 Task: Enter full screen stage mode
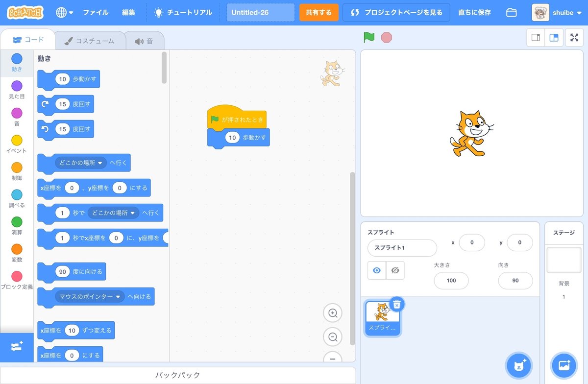pos(574,38)
